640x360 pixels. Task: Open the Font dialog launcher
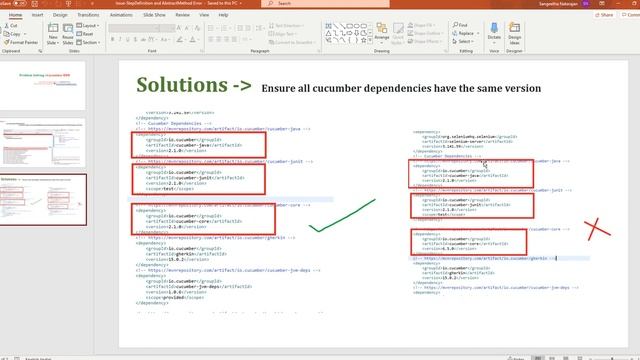pos(202,51)
